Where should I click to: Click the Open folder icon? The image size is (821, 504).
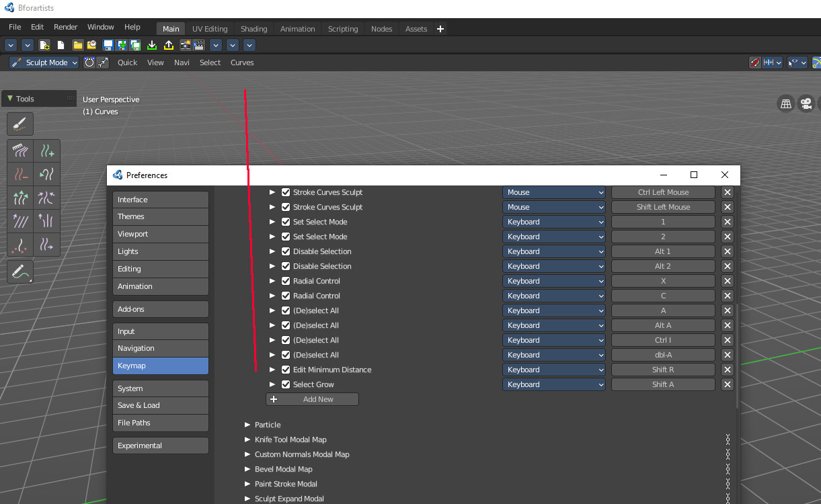(x=77, y=45)
